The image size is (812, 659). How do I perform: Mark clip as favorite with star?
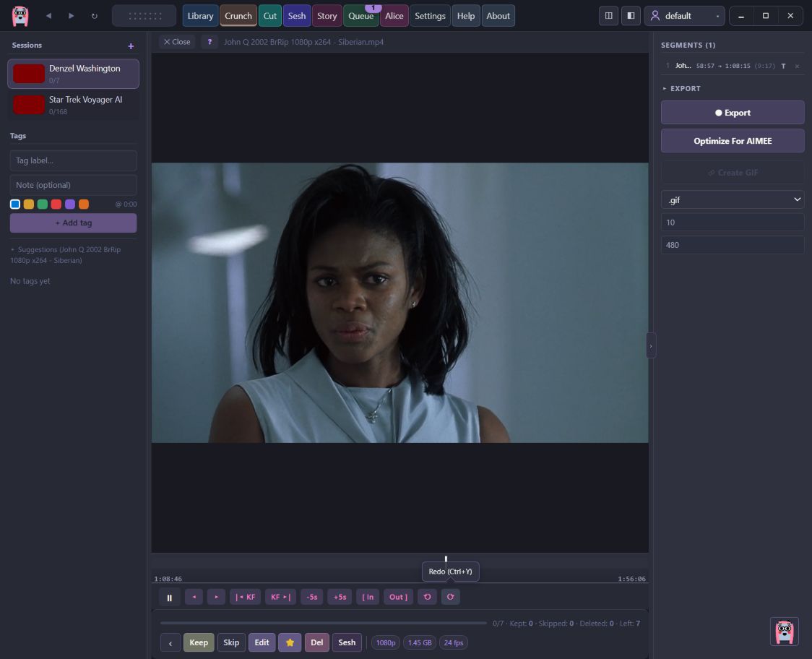290,642
